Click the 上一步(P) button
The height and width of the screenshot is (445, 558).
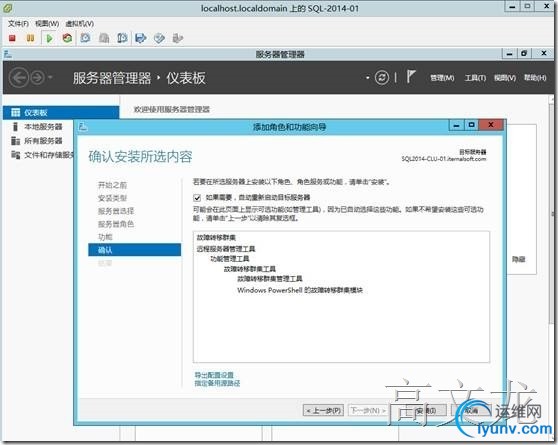[x=324, y=410]
